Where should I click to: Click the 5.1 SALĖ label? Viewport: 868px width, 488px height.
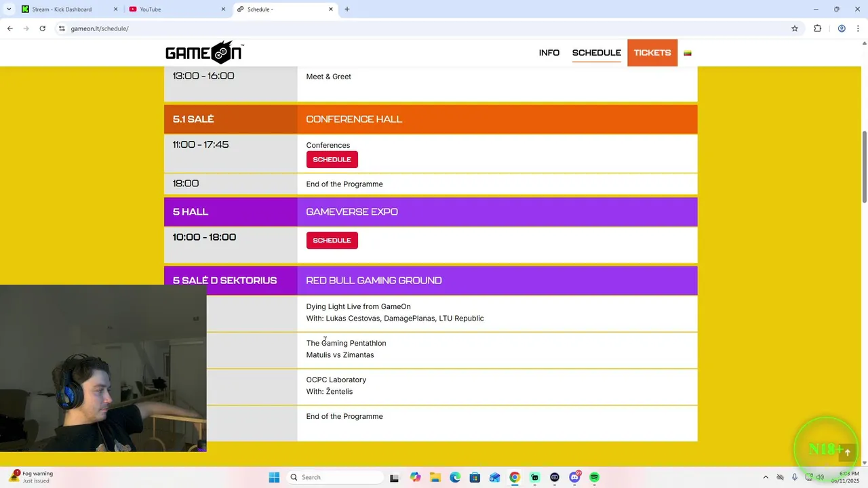tap(193, 119)
